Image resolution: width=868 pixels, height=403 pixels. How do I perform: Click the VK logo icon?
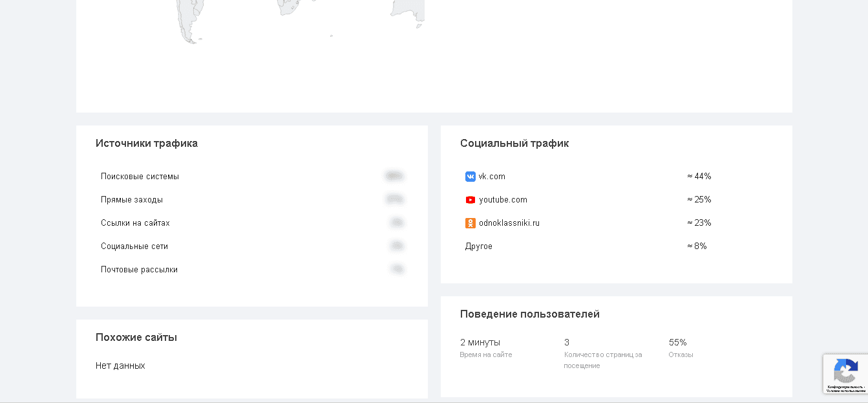(470, 177)
